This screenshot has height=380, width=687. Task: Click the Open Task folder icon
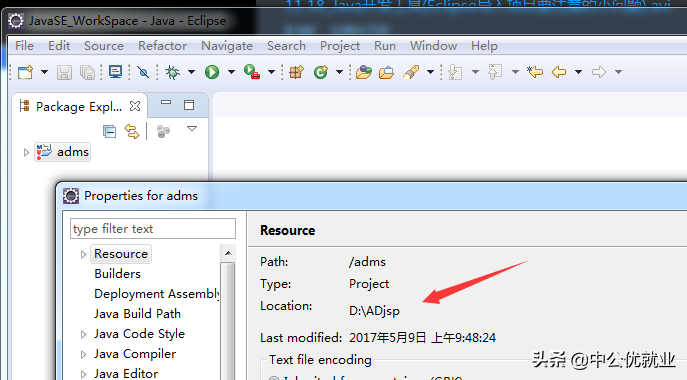[x=386, y=72]
